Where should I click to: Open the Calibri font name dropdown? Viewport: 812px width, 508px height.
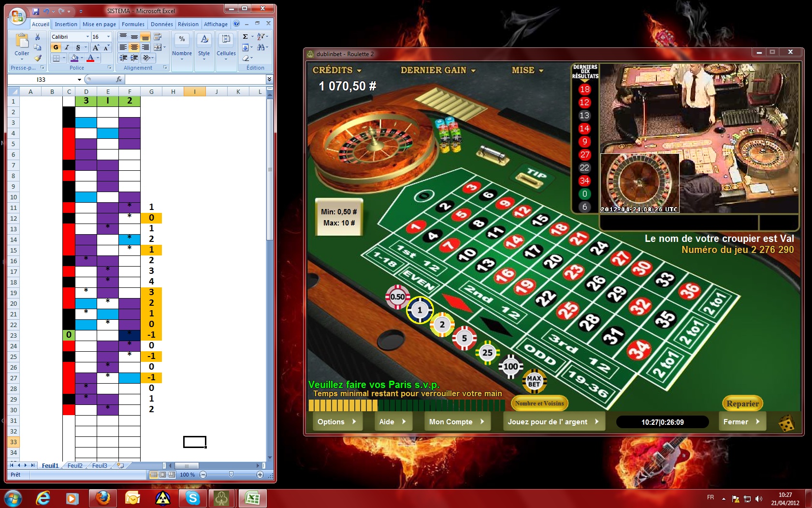pyautogui.click(x=87, y=37)
